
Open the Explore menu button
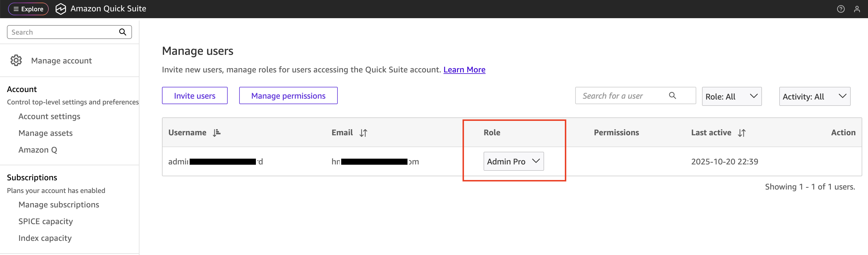28,9
